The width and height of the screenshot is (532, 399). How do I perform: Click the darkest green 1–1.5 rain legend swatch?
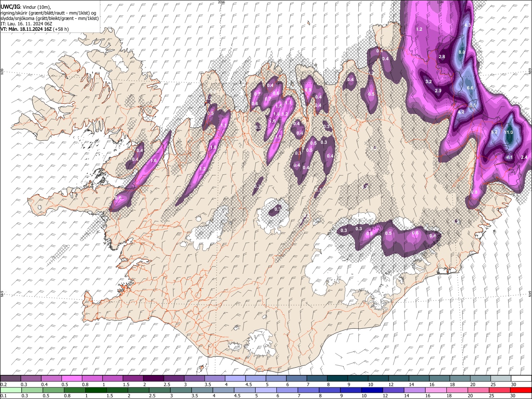[x=96, y=390]
